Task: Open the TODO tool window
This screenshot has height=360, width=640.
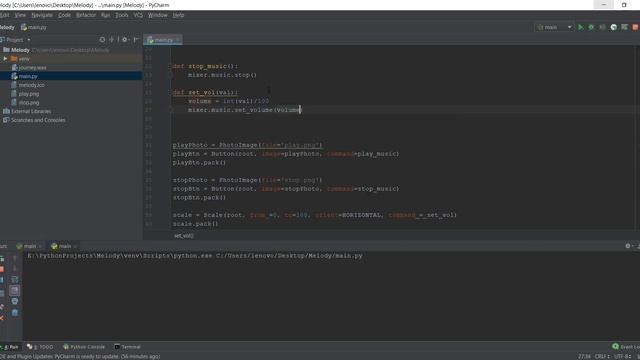Action: pos(40,347)
